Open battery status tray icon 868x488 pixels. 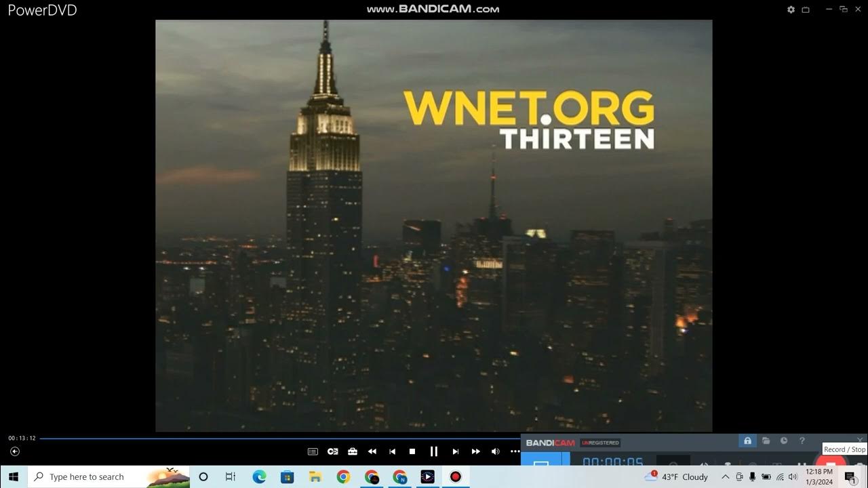click(766, 476)
